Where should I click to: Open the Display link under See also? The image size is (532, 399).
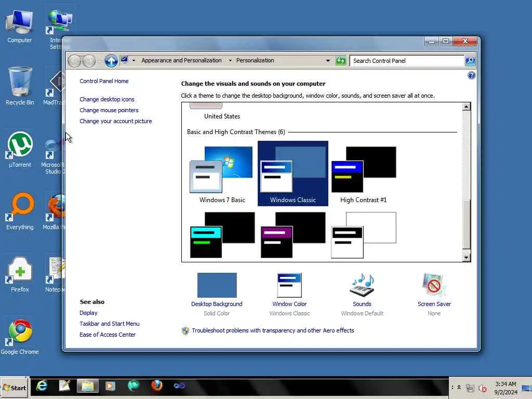[88, 313]
